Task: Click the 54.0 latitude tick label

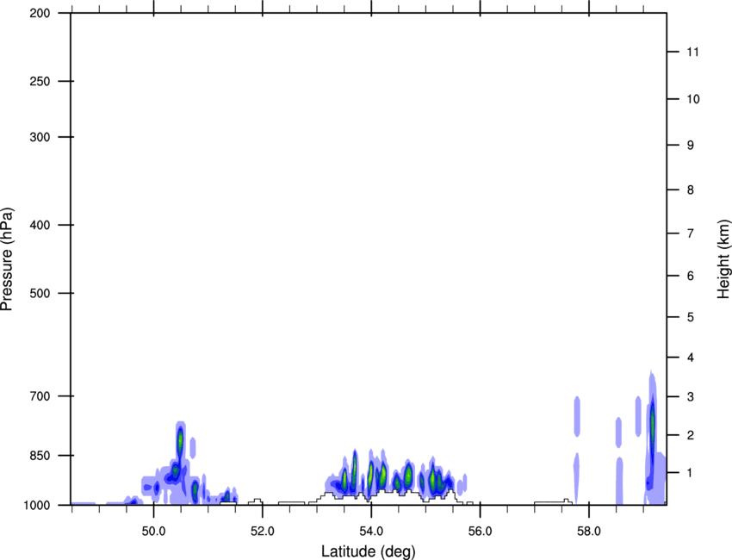Action: coord(371,532)
